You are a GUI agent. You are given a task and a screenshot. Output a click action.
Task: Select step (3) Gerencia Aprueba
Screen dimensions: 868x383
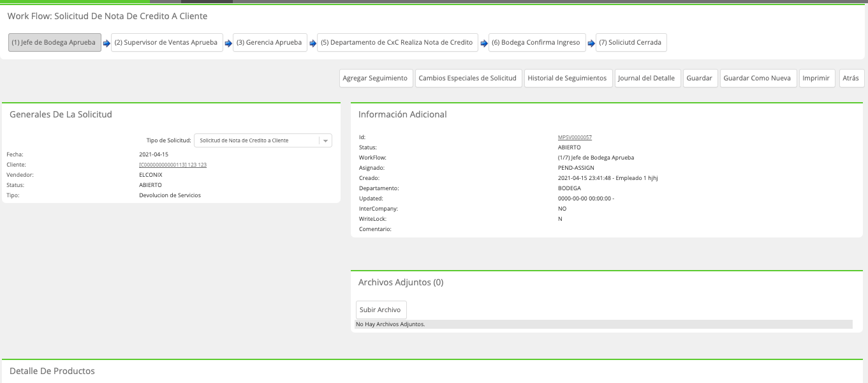[268, 43]
